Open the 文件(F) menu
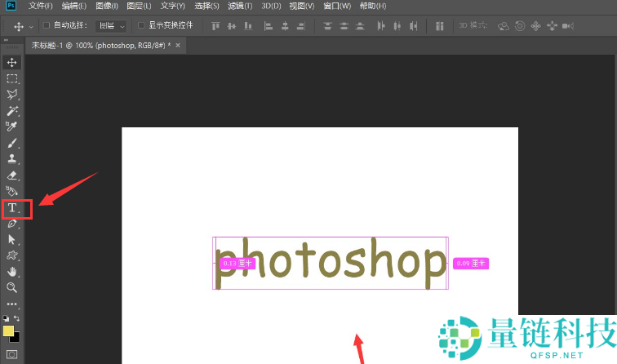Screen dimensions: 617x364 [40, 6]
